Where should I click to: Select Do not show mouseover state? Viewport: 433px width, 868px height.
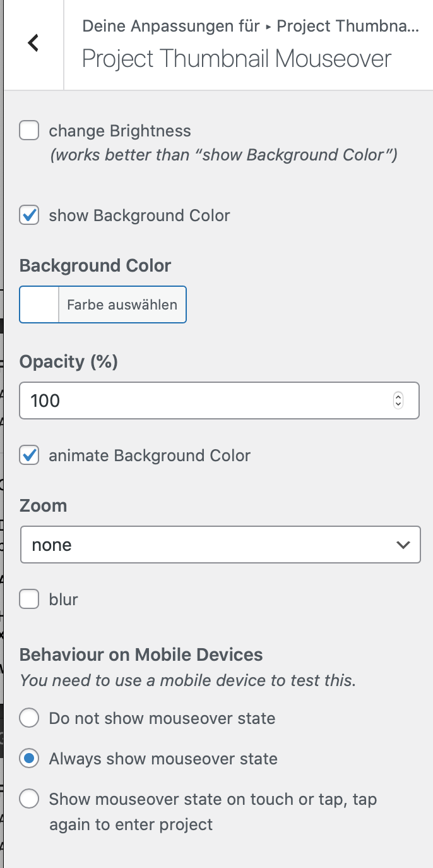click(29, 718)
